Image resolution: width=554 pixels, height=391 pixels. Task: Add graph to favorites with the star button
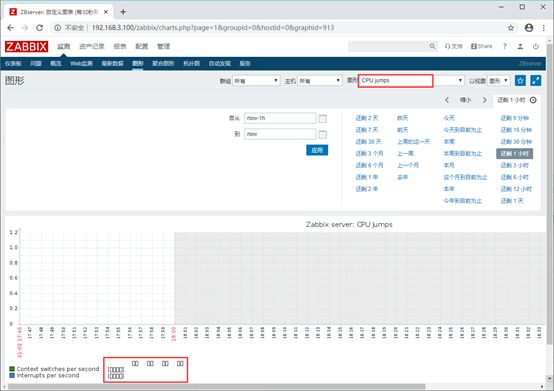pyautogui.click(x=520, y=81)
